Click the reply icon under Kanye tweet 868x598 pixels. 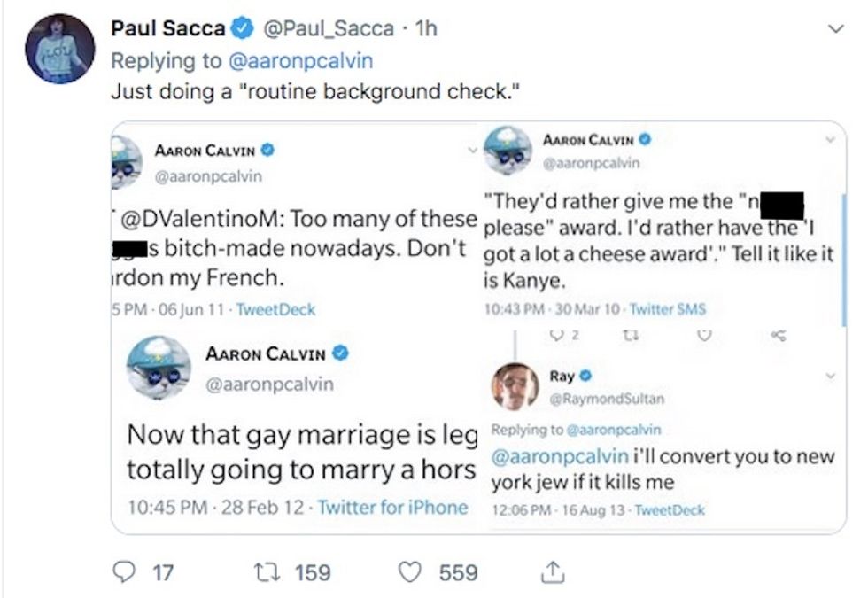558,334
